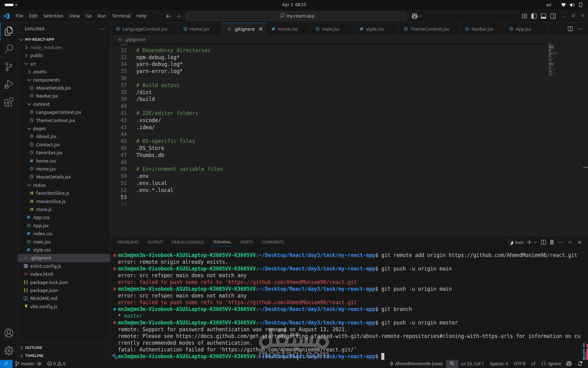The image size is (588, 368).
Task: Click Ln 53, Col 1 position indicator
Action: [x=472, y=364]
